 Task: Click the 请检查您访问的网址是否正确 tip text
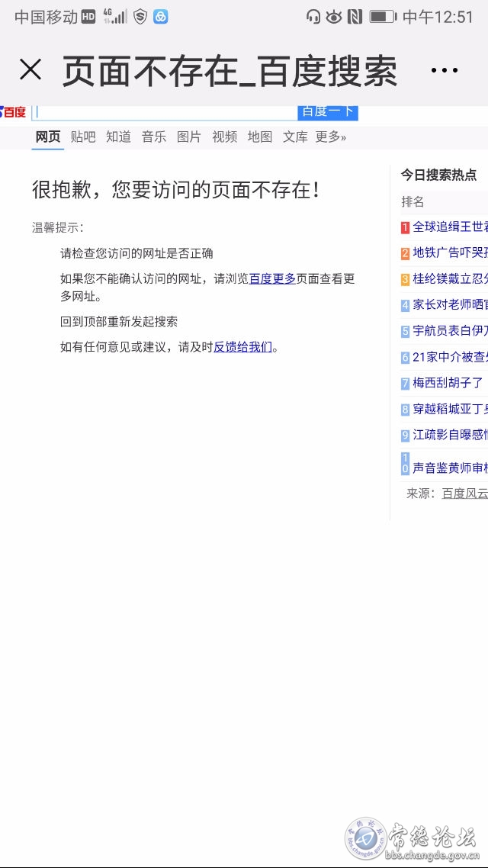[x=136, y=253]
